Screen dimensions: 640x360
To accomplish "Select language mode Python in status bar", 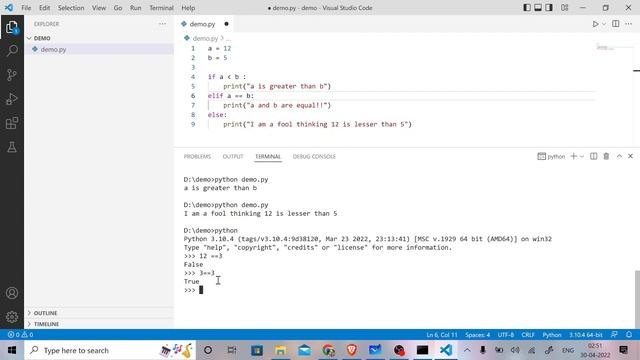I will pos(552,335).
